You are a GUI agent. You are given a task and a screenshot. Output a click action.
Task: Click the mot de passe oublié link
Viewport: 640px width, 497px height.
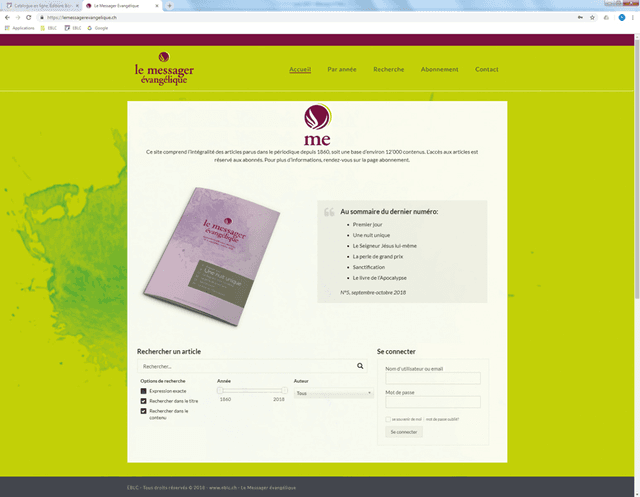click(442, 419)
